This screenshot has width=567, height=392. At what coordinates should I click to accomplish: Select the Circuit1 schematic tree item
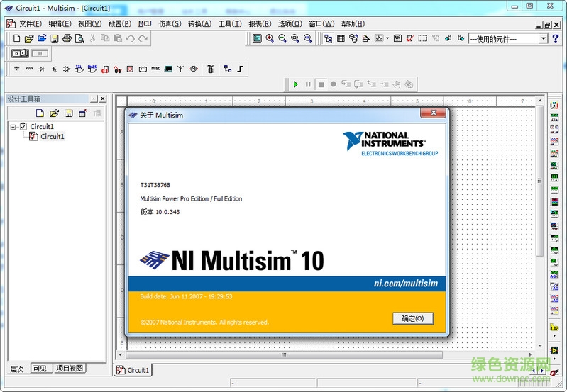tap(52, 137)
